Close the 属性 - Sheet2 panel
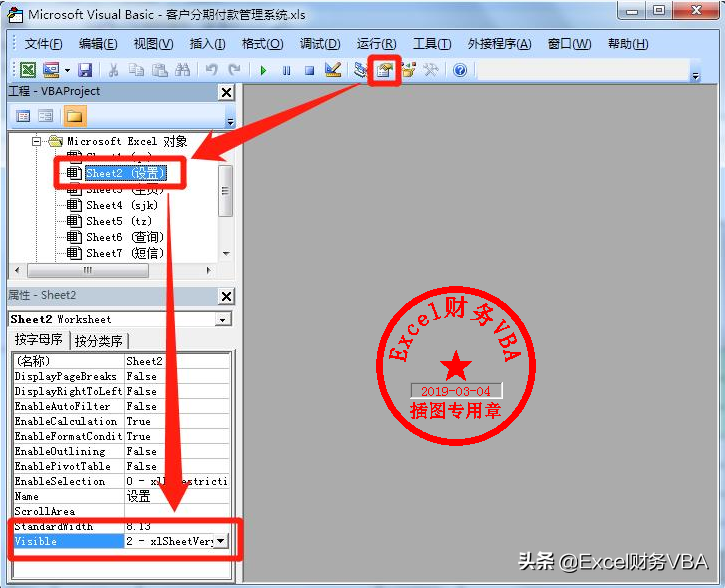 coord(226,296)
